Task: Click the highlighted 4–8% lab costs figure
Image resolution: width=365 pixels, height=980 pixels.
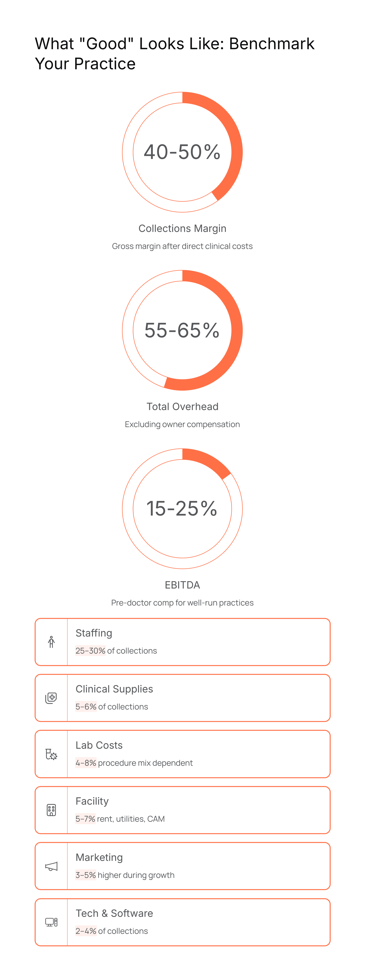Action: click(x=86, y=763)
